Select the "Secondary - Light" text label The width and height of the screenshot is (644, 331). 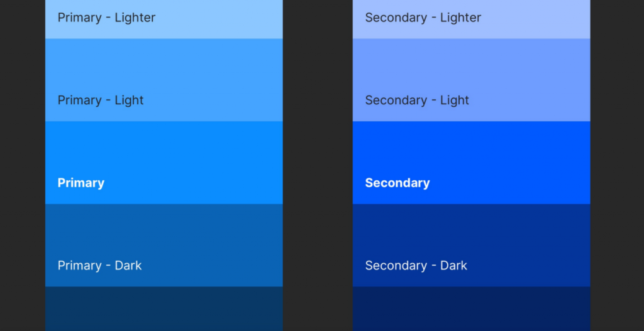pos(418,100)
